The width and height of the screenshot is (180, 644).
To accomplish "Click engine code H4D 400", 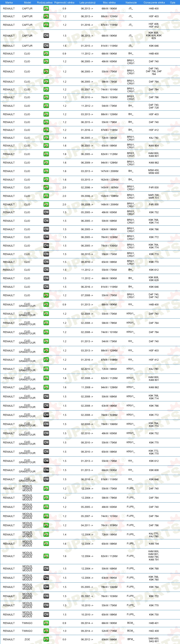I will [x=154, y=631].
